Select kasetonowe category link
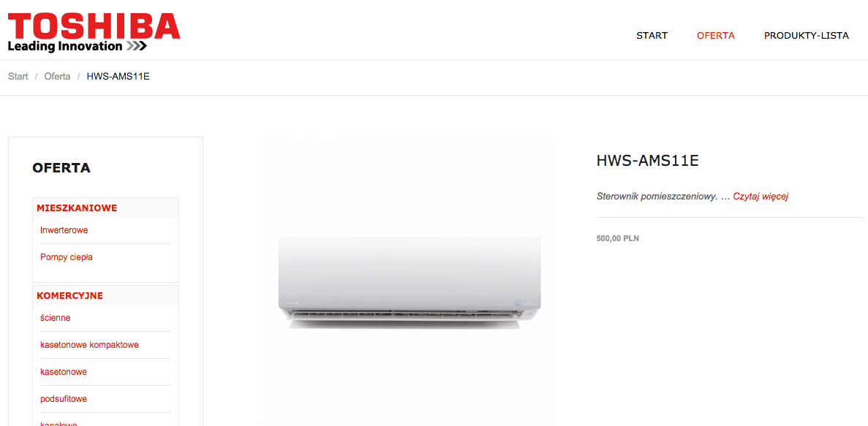The height and width of the screenshot is (426, 868). [x=64, y=372]
